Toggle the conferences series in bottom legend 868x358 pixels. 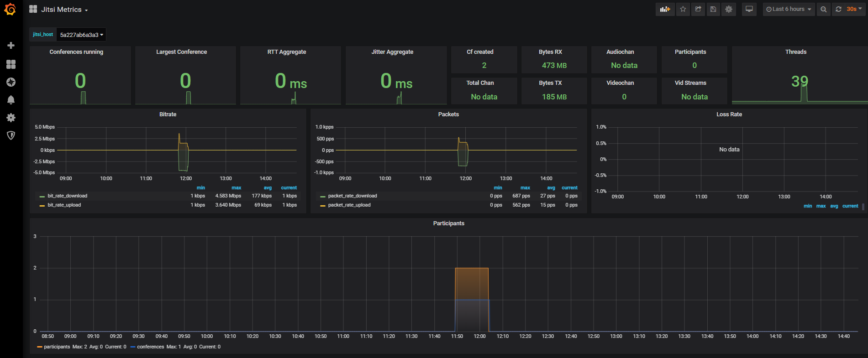150,347
